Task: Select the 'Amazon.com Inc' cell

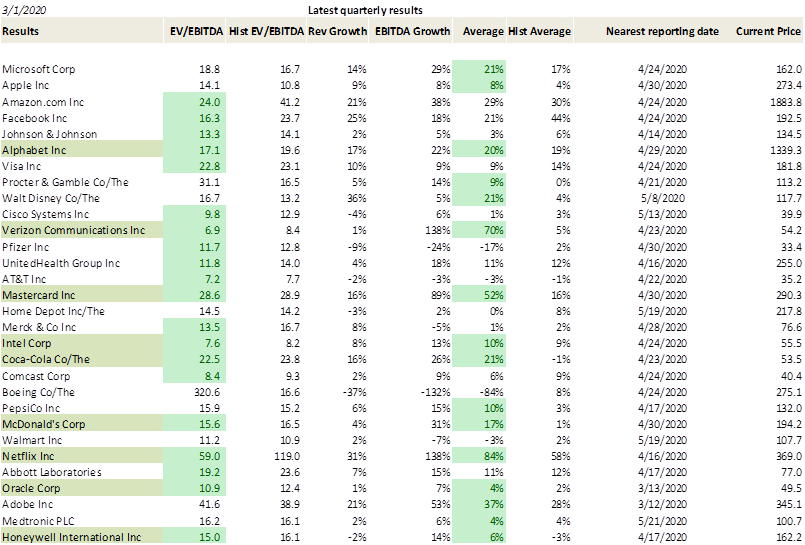Action: coord(43,102)
